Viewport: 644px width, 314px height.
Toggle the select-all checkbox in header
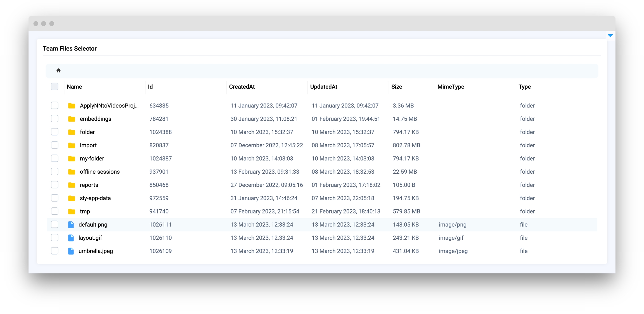point(55,87)
